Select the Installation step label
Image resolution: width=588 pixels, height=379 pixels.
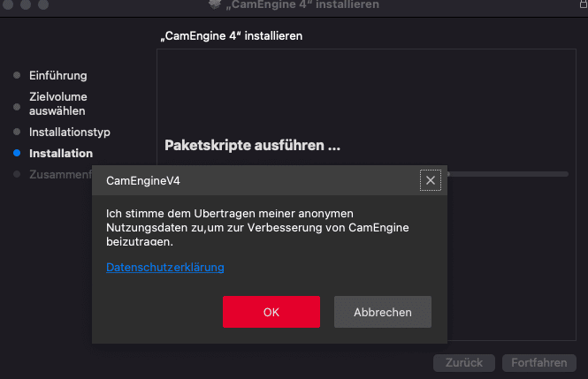61,154
